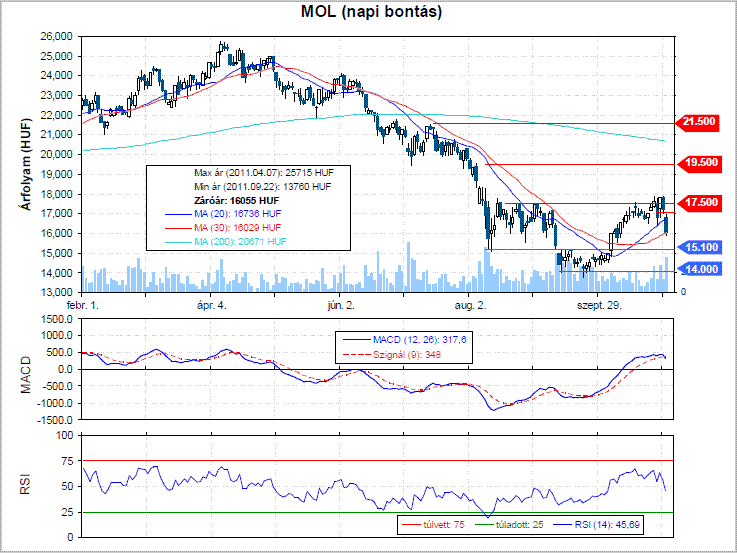Click the 'szept. 29.' date axis label
This screenshot has width=737, height=553.
[599, 305]
